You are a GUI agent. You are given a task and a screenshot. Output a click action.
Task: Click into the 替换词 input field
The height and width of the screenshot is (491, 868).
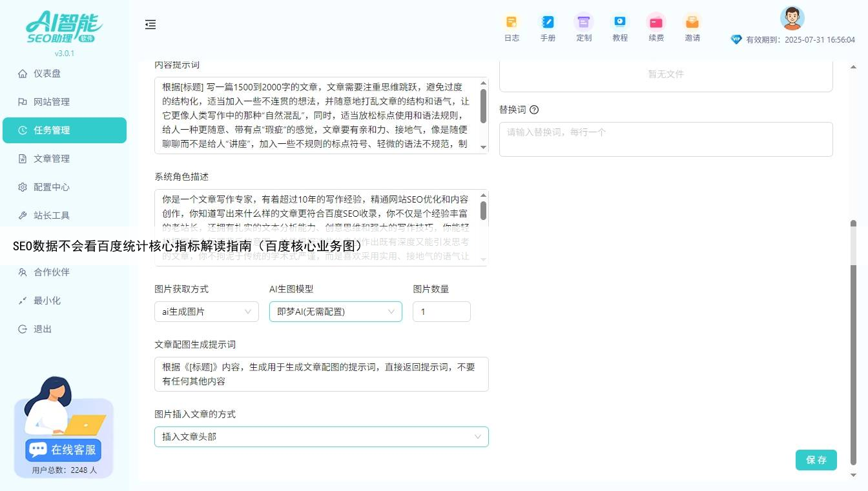(665, 139)
